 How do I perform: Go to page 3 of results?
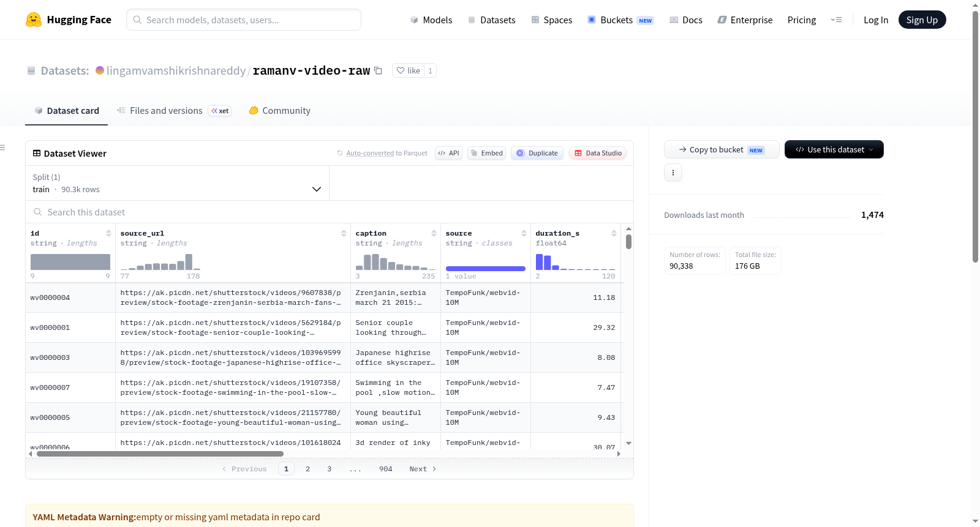tap(329, 469)
